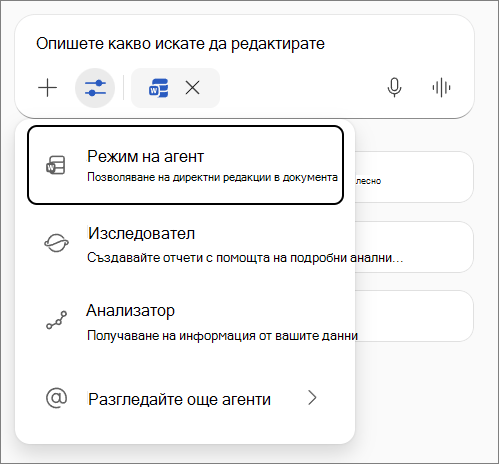Click the plus add-content icon
The image size is (499, 464).
pos(48,88)
